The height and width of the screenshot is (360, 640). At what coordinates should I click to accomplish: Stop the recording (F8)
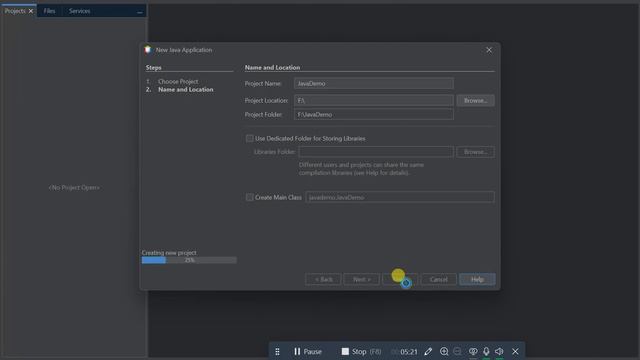[361, 351]
